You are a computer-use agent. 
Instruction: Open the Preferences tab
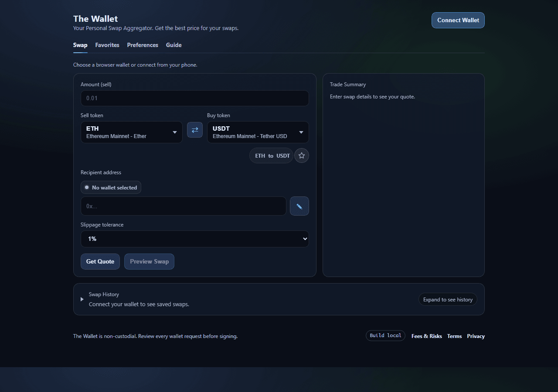[143, 45]
